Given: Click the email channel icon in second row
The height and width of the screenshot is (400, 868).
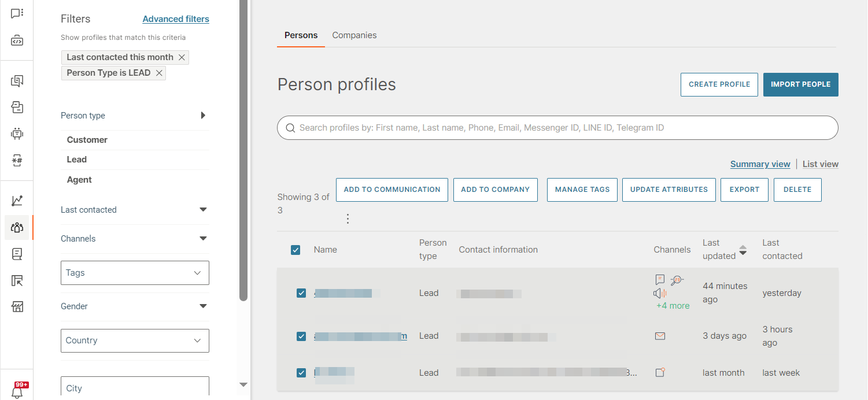Looking at the screenshot, I should coord(660,336).
